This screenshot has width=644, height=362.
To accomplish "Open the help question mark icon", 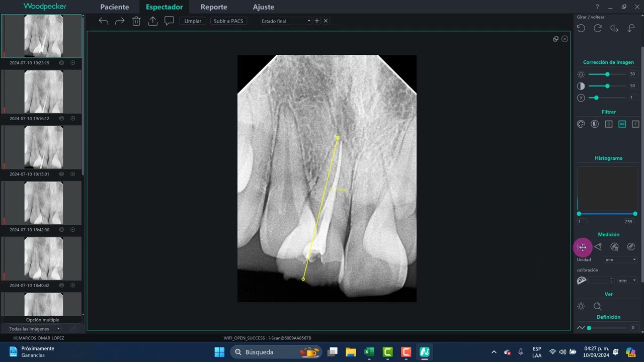I will pos(597,7).
